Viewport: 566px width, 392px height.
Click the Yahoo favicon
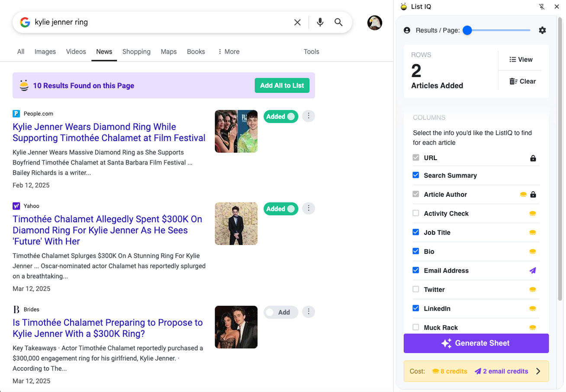coord(16,206)
